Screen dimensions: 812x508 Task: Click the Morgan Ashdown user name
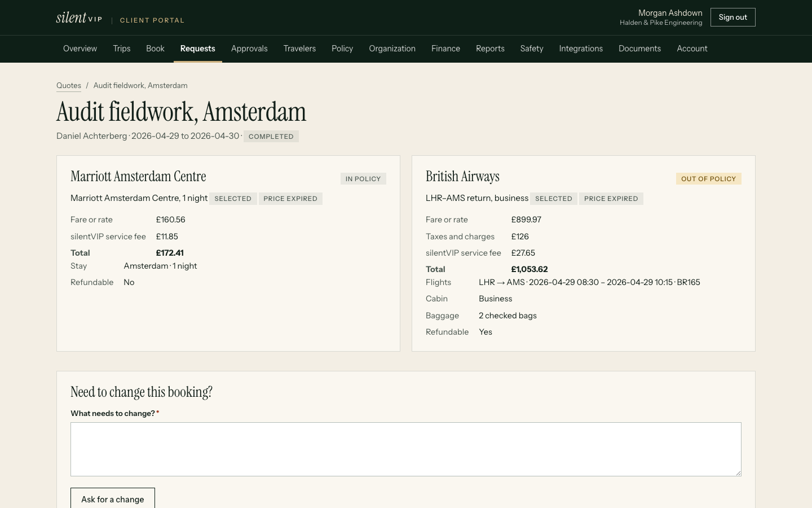point(670,13)
